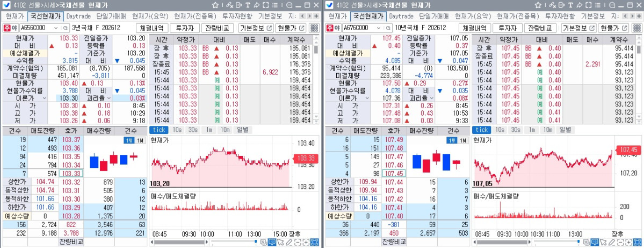Screen dimensions: 644x248
Task: Expand the 이론가 dropdown in left window
Action: point(45,98)
